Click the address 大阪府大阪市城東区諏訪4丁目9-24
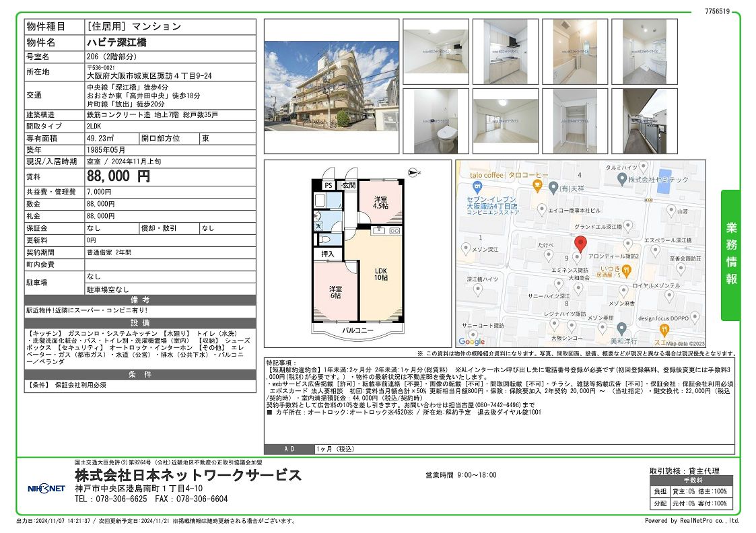 tap(149, 75)
